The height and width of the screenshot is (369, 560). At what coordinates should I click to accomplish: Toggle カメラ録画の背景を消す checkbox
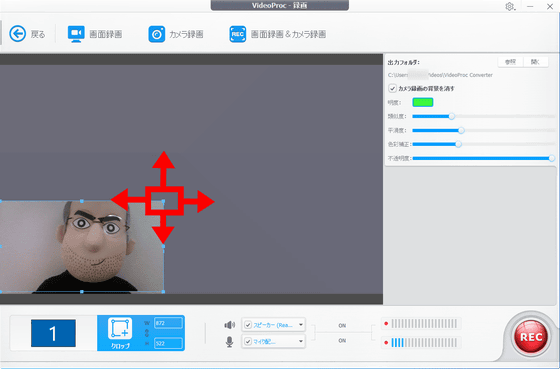[x=392, y=88]
